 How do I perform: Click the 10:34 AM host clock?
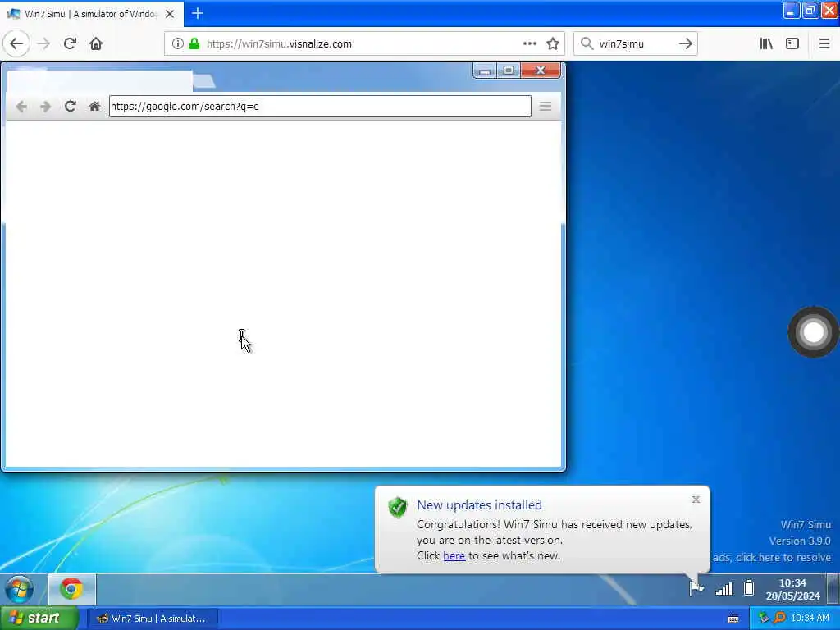coord(810,619)
